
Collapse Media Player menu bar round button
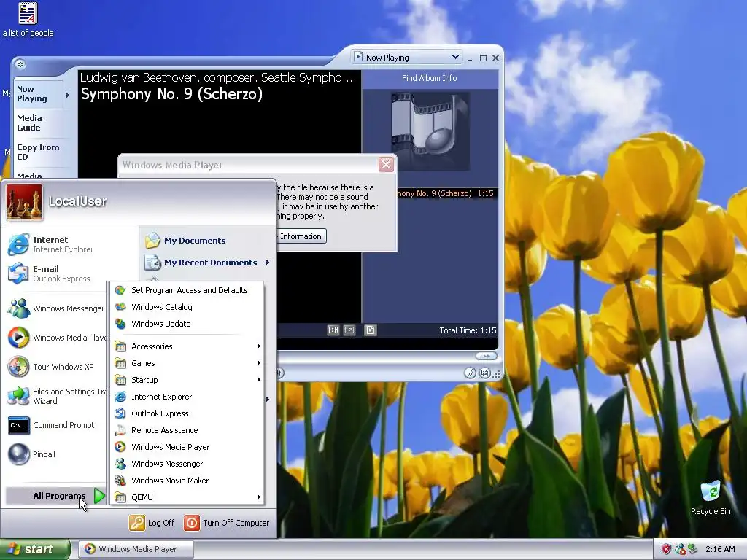tap(20, 64)
